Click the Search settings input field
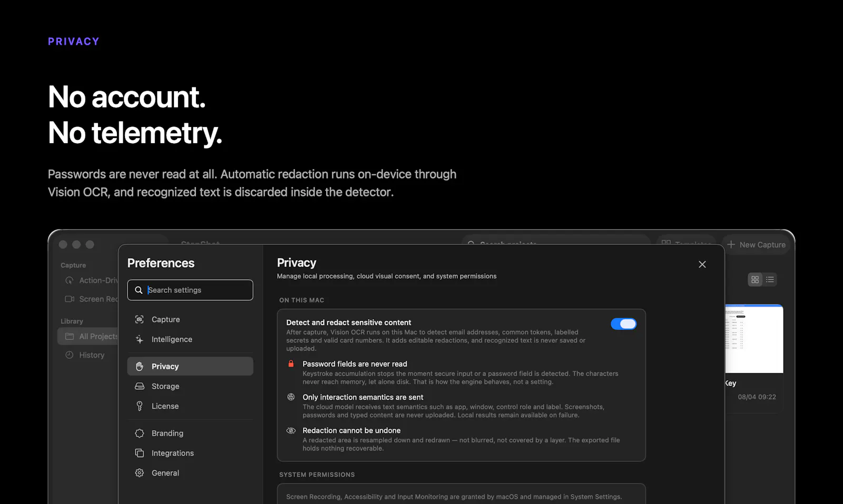This screenshot has width=843, height=504. pyautogui.click(x=190, y=290)
